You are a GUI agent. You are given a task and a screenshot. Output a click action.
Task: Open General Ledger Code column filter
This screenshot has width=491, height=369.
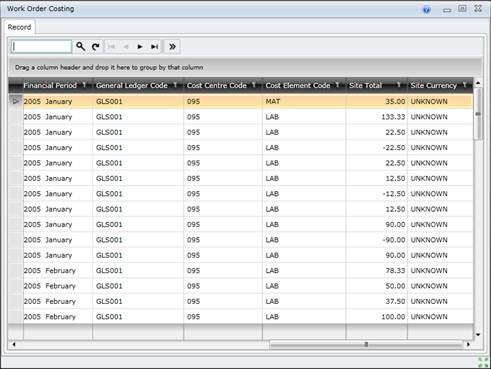(x=175, y=85)
